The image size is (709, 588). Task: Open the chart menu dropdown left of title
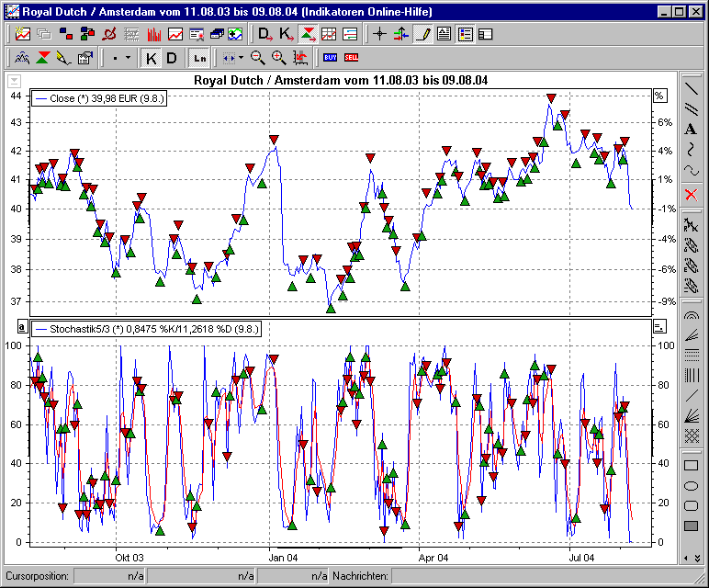pos(16,80)
